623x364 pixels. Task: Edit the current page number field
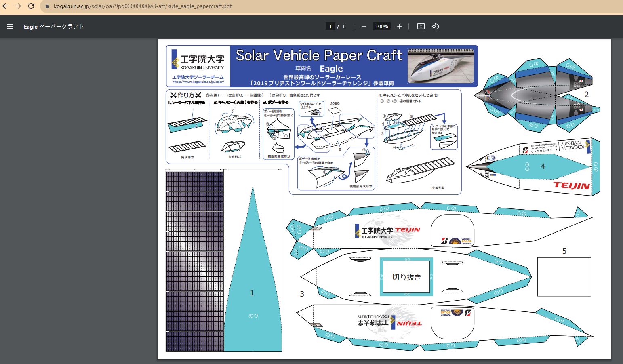tap(330, 26)
